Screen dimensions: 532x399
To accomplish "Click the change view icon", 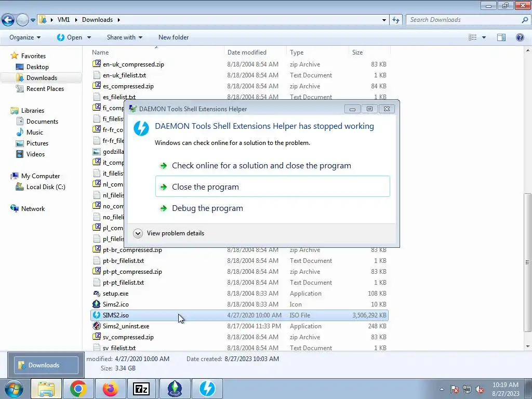I will coord(472,37).
